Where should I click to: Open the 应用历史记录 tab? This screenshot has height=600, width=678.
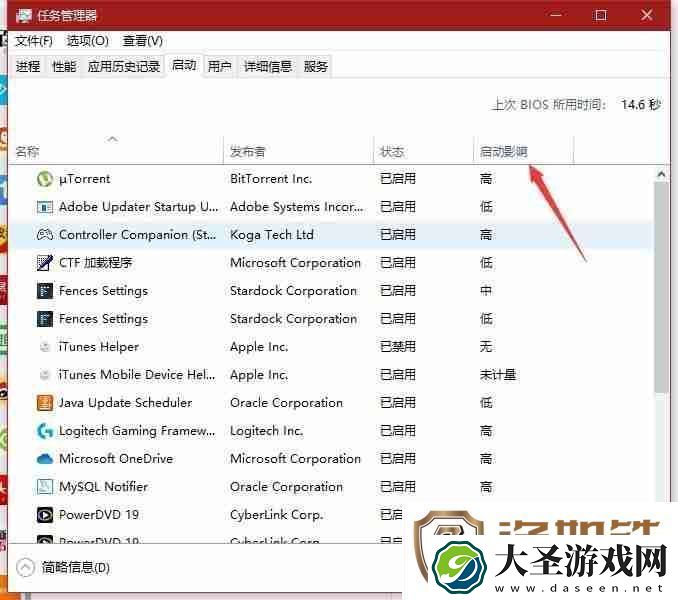(x=124, y=67)
